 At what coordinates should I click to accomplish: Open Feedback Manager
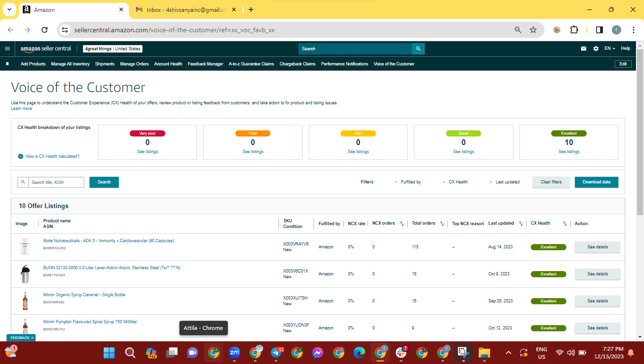pyautogui.click(x=206, y=64)
